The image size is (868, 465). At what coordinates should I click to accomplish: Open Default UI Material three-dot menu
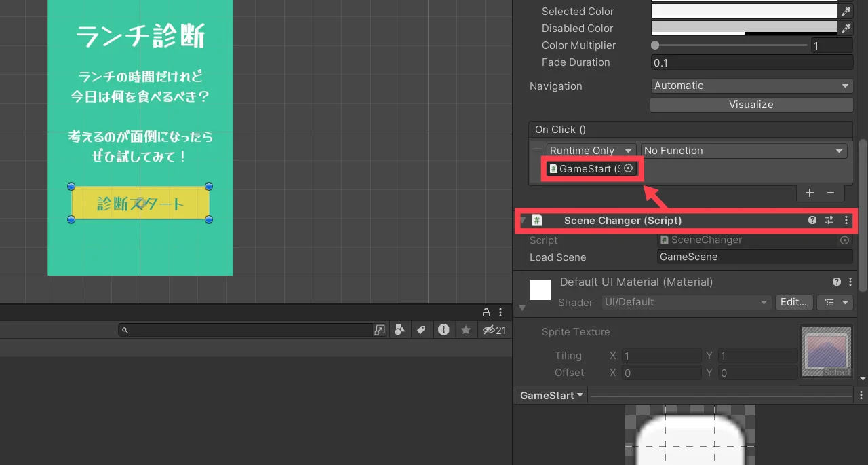tap(850, 282)
